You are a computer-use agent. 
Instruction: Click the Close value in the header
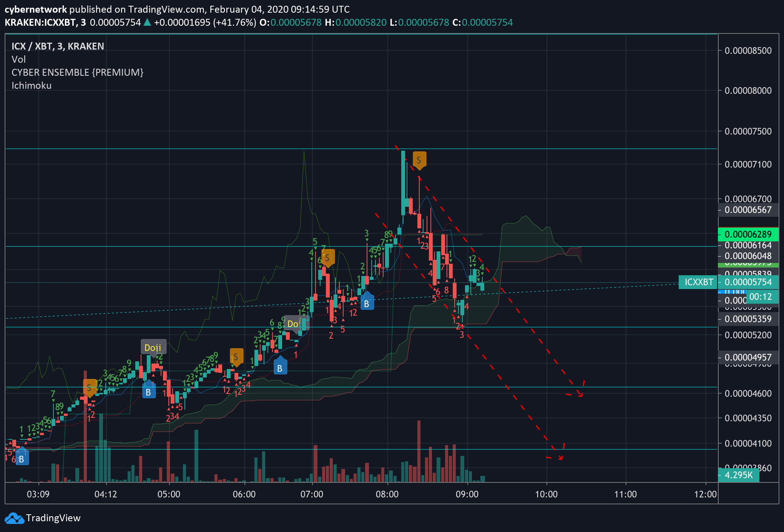(x=487, y=23)
